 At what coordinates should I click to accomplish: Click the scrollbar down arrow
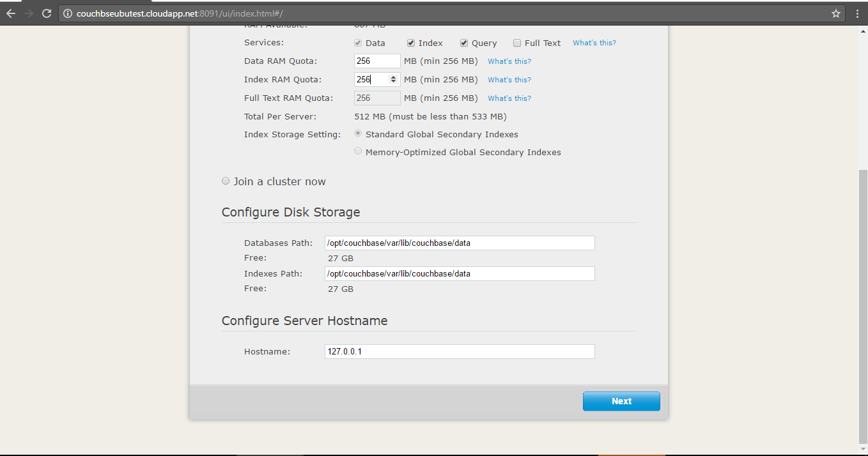tap(862, 448)
